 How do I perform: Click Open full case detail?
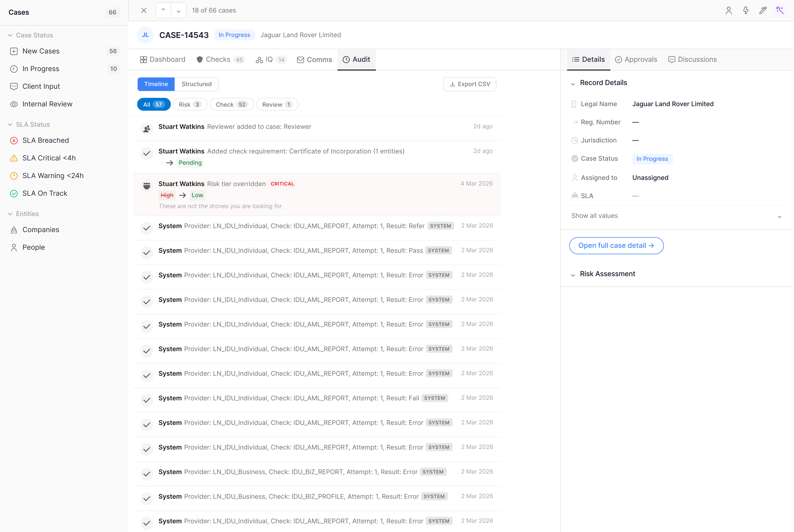point(616,245)
